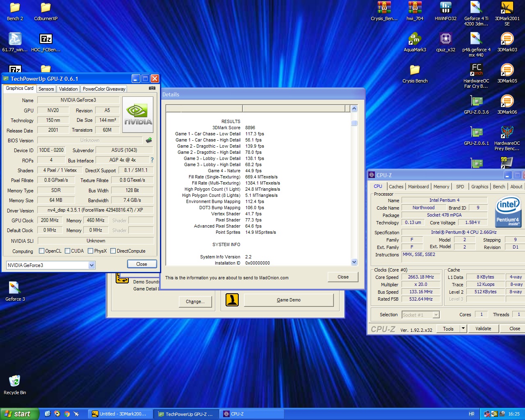This screenshot has width=525, height=420.
Task: Check the PhysX checkbox
Action: coord(91,251)
